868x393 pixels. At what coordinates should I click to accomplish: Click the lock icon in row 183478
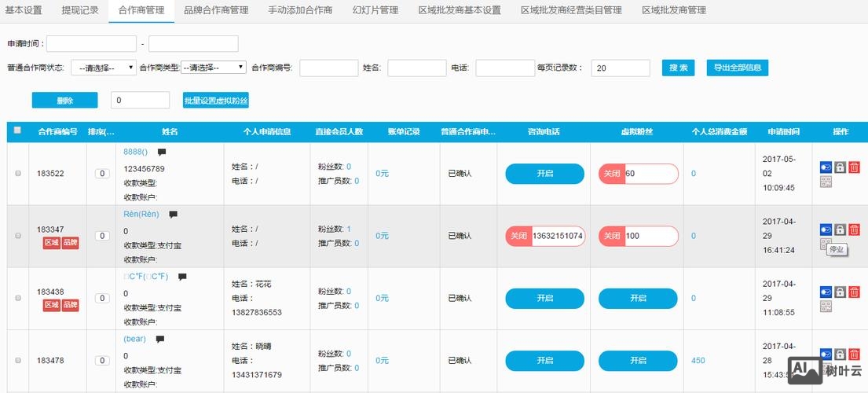point(840,354)
